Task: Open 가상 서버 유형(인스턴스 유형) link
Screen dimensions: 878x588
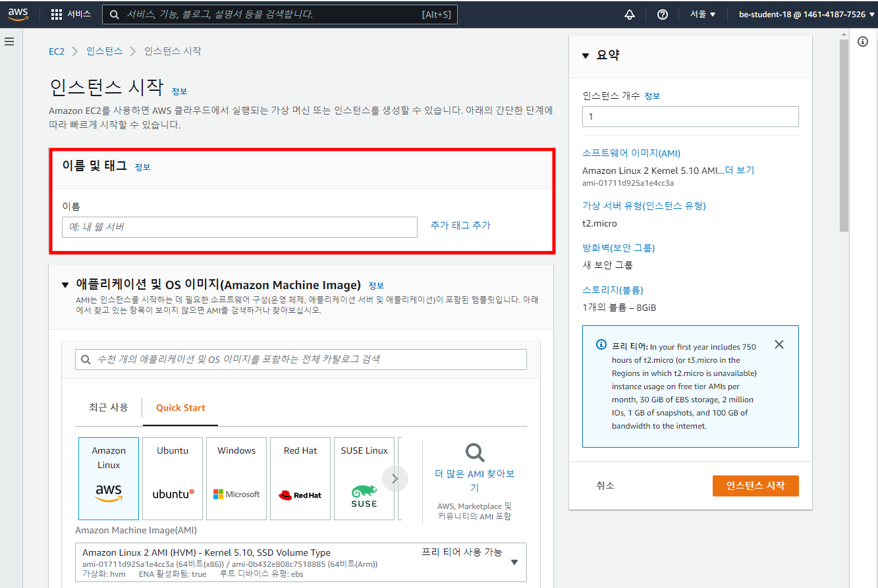Action: pyautogui.click(x=644, y=205)
